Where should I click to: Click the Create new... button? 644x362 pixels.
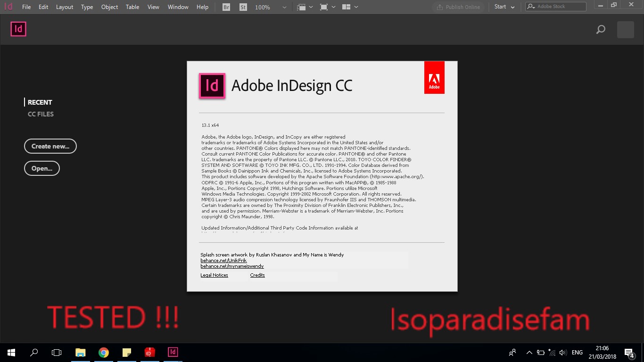50,146
